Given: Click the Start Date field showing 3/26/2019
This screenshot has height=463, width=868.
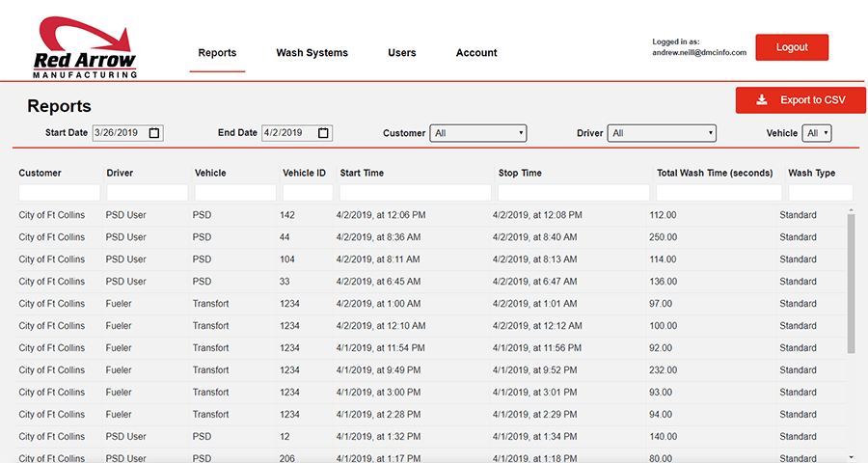Looking at the screenshot, I should 127,133.
